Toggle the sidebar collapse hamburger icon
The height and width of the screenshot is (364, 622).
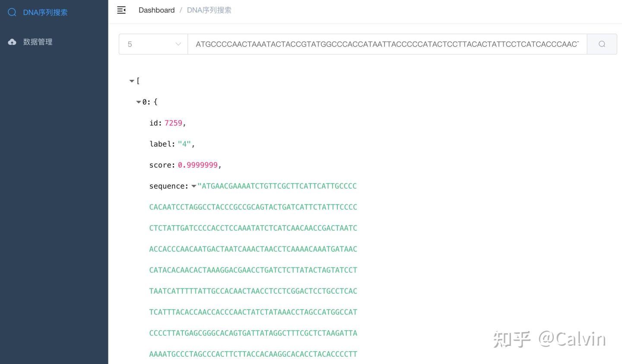coord(121,10)
